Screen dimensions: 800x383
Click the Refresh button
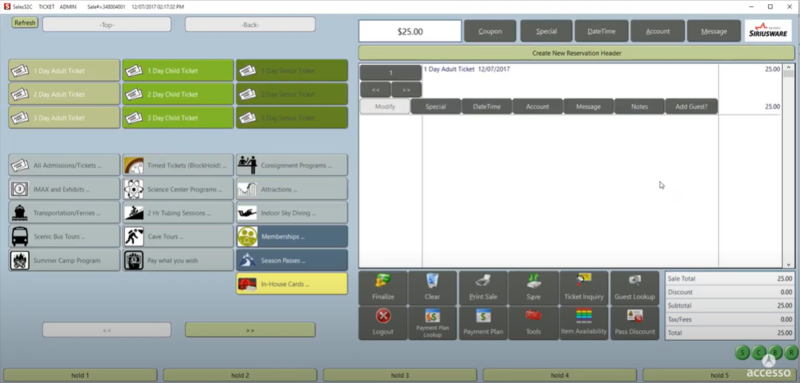pos(25,23)
